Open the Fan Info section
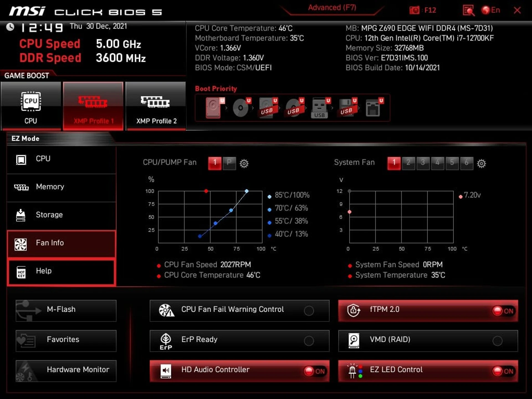This screenshot has height=399, width=532. click(x=61, y=244)
